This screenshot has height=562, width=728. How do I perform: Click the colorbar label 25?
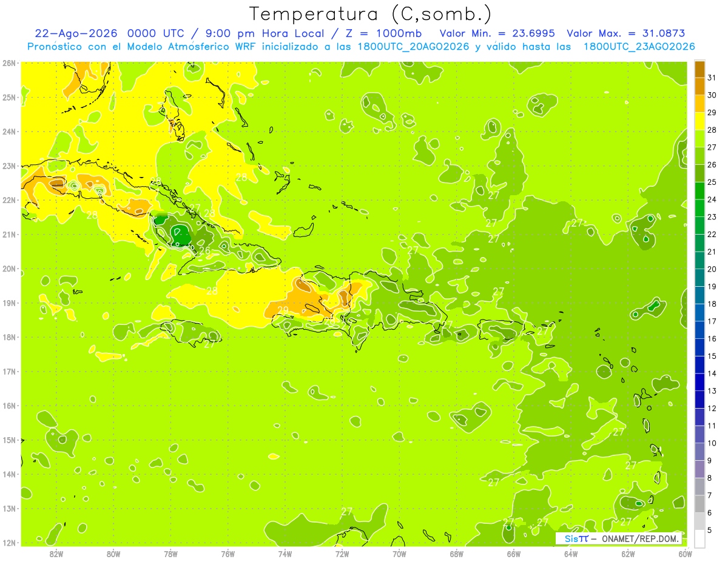712,182
